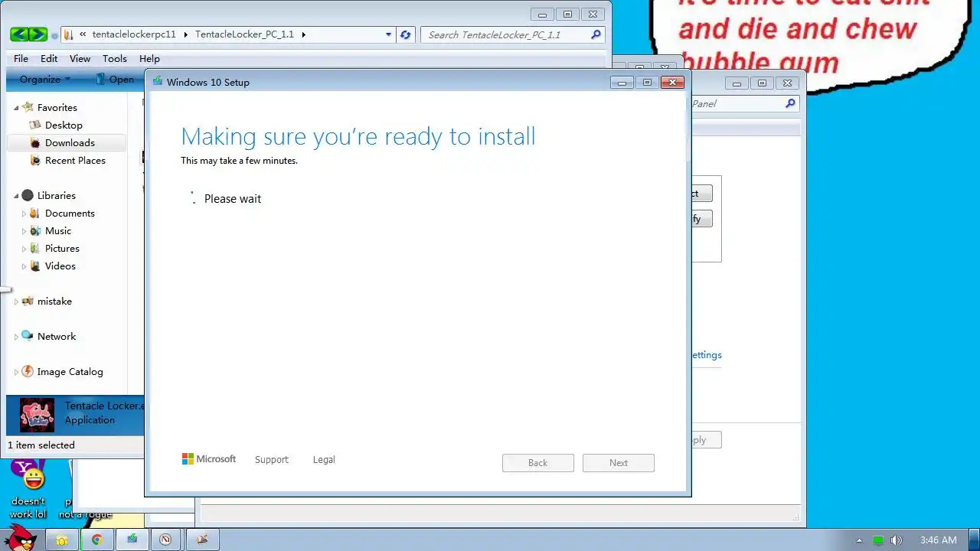Expand the mistake tree node
This screenshot has height=551, width=980.
coord(16,302)
